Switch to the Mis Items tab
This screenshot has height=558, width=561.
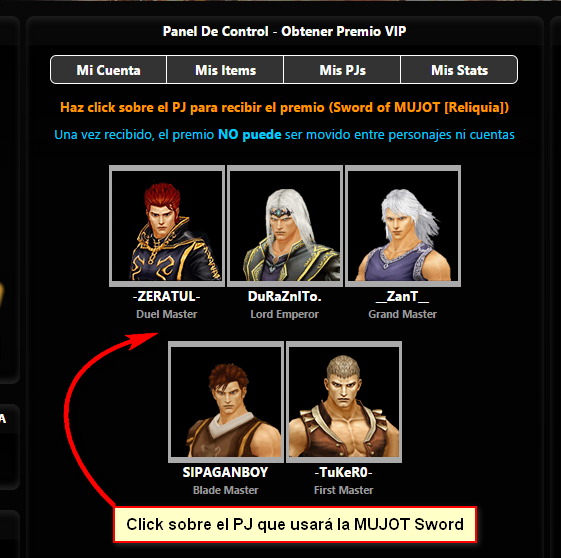click(225, 70)
